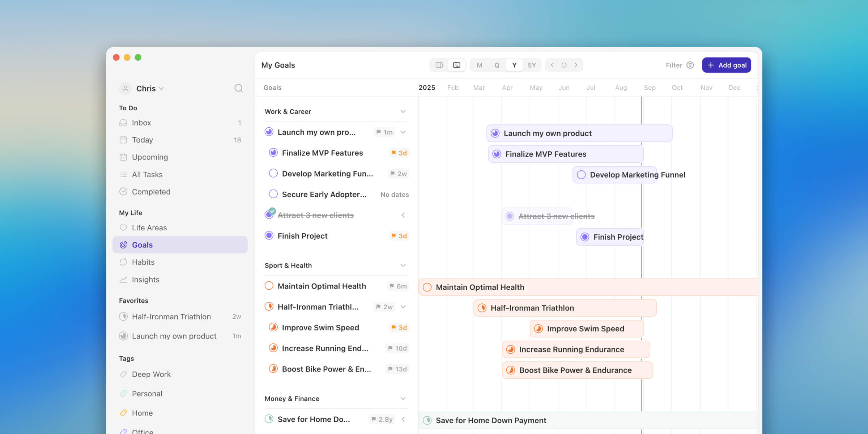This screenshot has width=868, height=434.
Task: Open Habits from the sidebar
Action: coord(143,262)
